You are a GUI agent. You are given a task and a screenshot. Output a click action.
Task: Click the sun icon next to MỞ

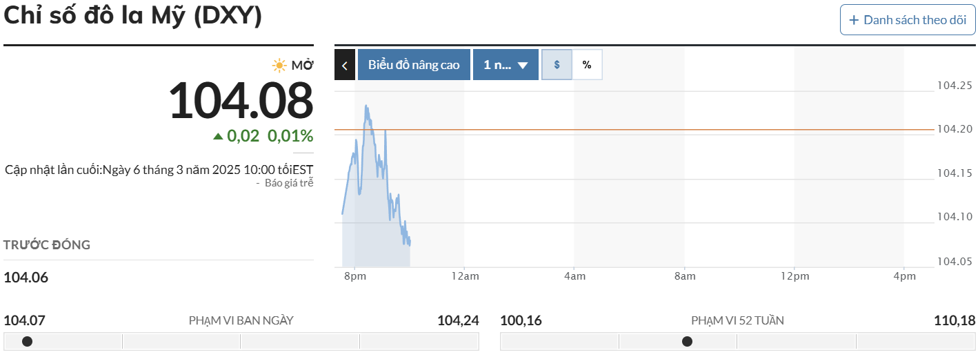tap(279, 66)
